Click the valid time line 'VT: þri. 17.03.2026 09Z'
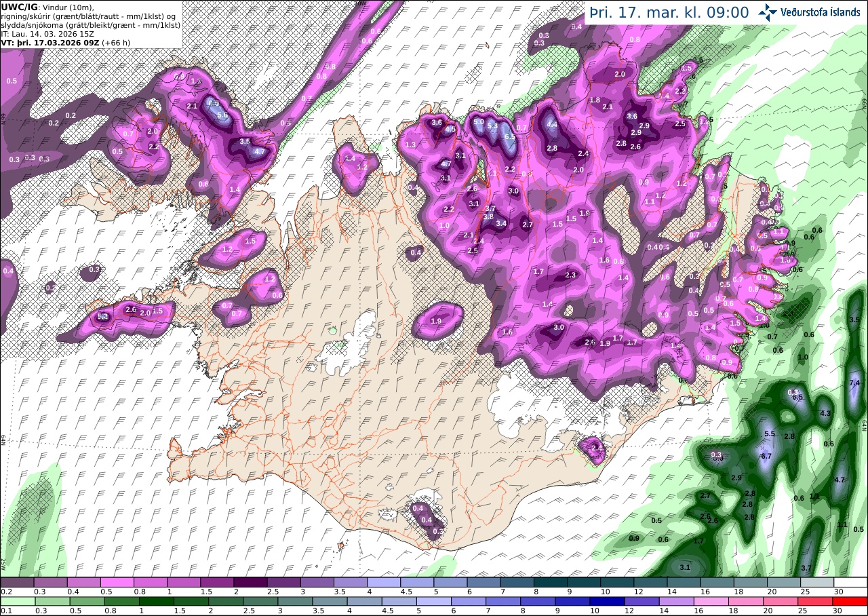 pos(50,42)
